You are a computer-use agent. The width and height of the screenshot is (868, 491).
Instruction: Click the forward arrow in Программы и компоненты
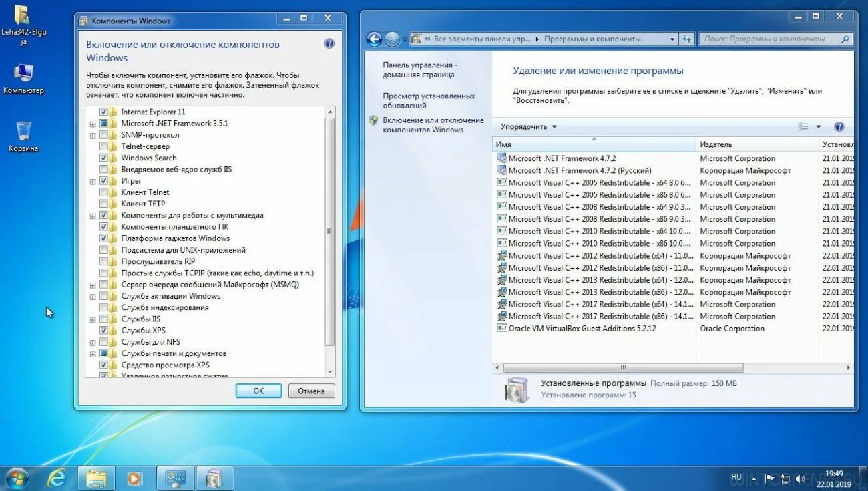(x=392, y=39)
